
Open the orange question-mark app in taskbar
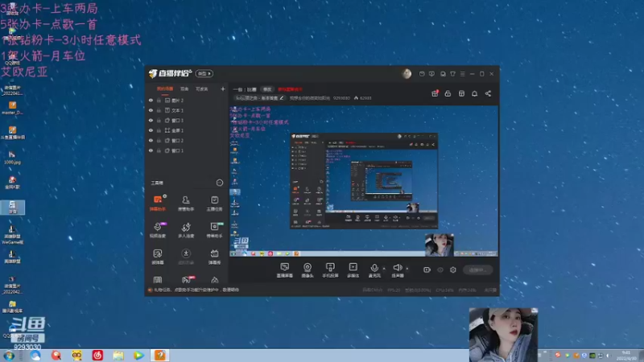(159, 356)
